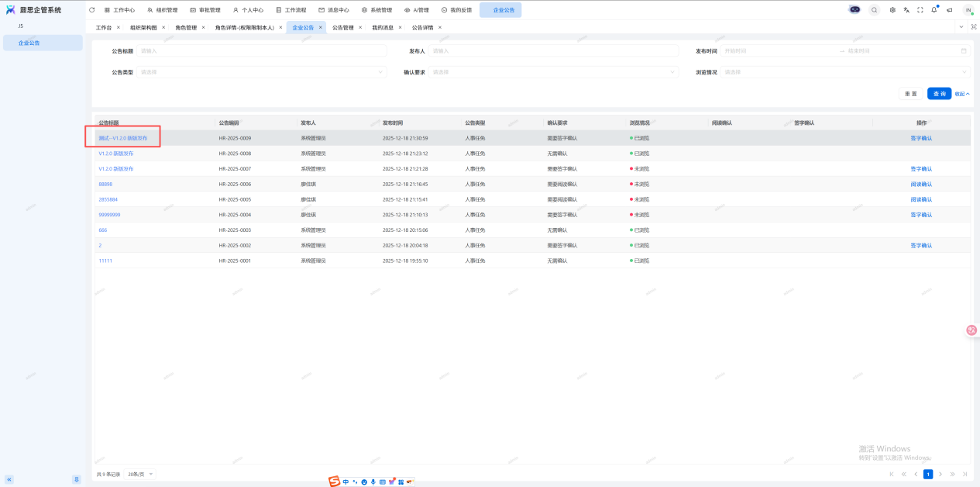Click the search magnifier icon in header
The height and width of the screenshot is (487, 980).
coord(874,10)
